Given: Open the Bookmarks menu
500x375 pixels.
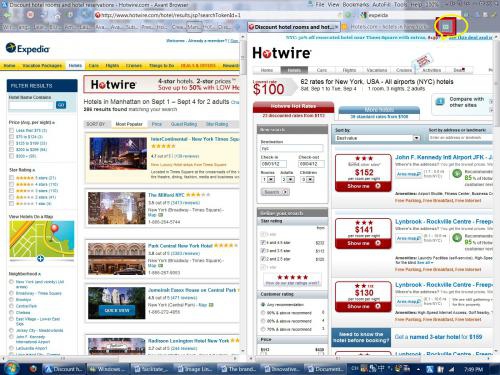Looking at the screenshot, I should (x=356, y=5).
